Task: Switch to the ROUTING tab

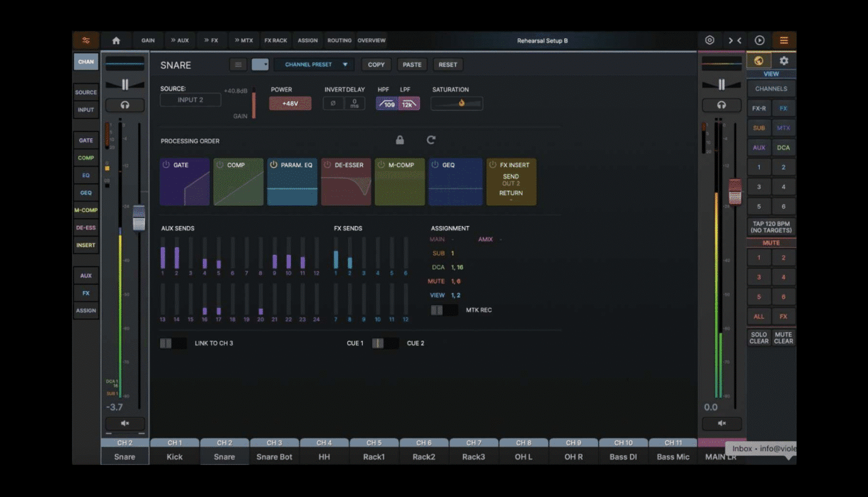Action: click(x=339, y=40)
